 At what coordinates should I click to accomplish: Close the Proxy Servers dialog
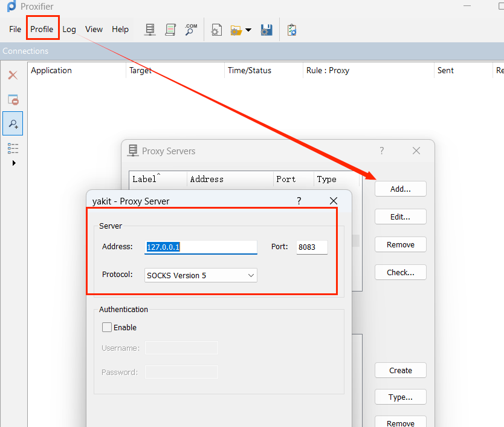tap(416, 151)
